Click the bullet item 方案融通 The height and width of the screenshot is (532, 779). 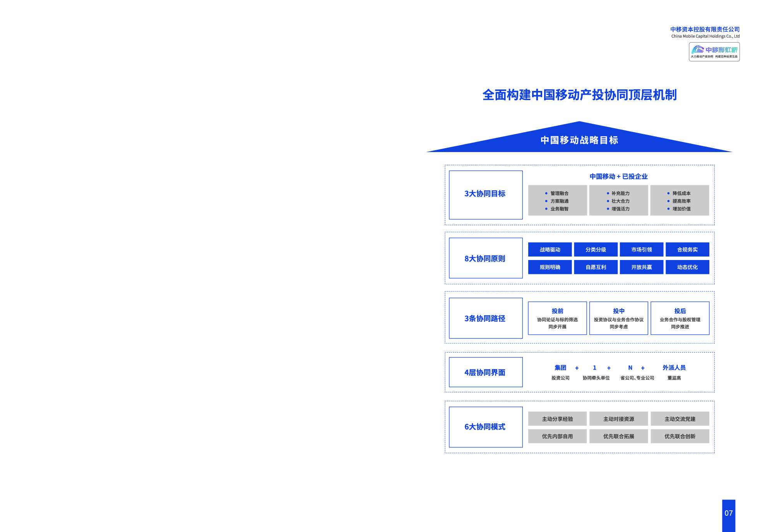(x=559, y=201)
